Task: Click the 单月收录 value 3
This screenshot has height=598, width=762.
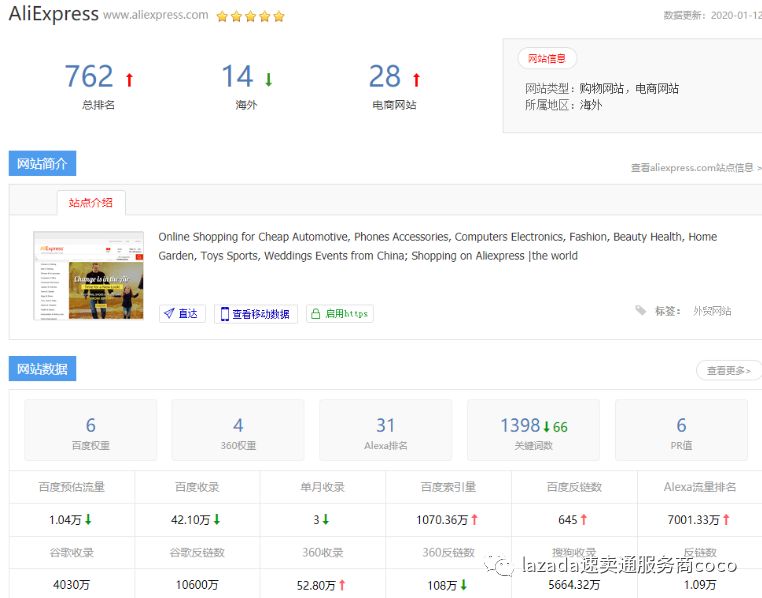Action: point(316,520)
